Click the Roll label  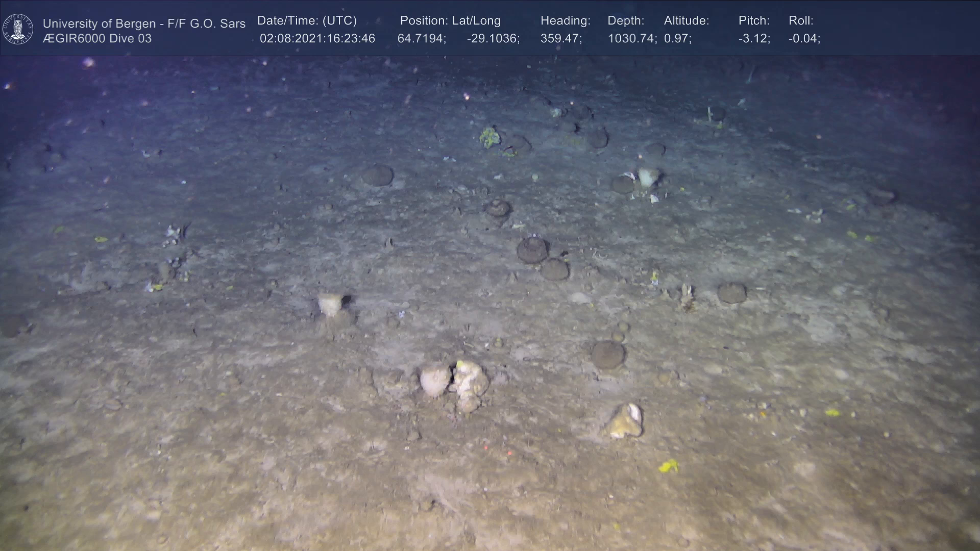coord(800,21)
